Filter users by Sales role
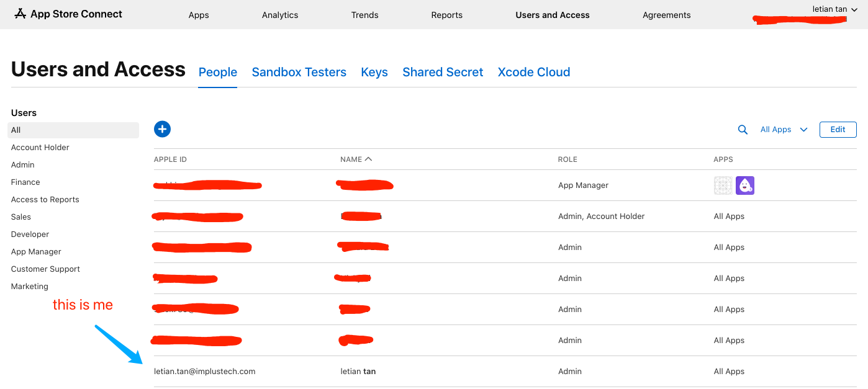The image size is (868, 389). tap(21, 217)
